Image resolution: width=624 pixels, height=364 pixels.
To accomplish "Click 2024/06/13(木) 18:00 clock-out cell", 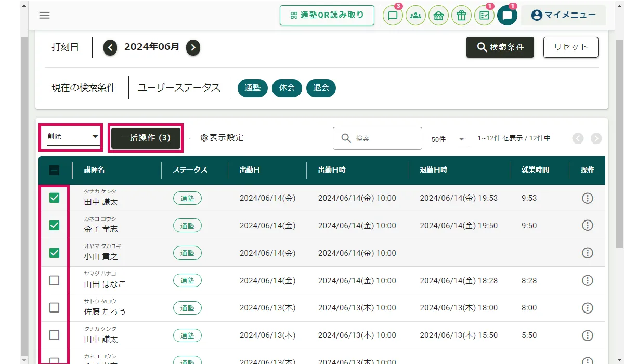I will click(459, 307).
